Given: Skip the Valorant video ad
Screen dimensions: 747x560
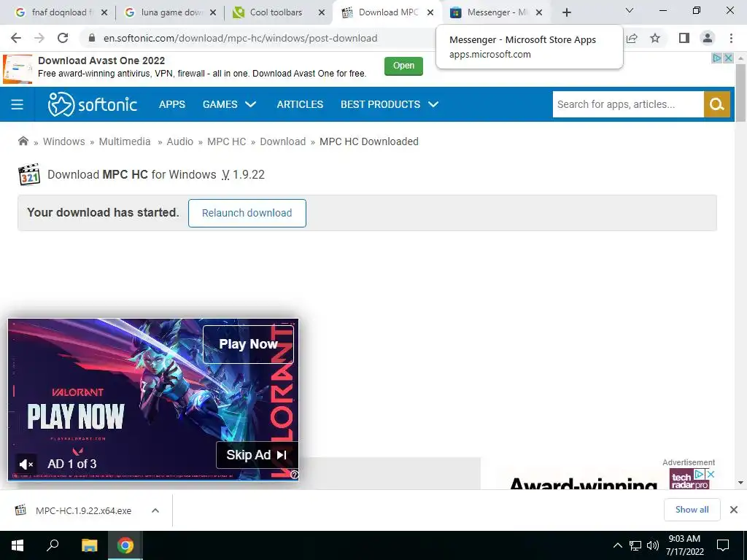Looking at the screenshot, I should (x=257, y=455).
